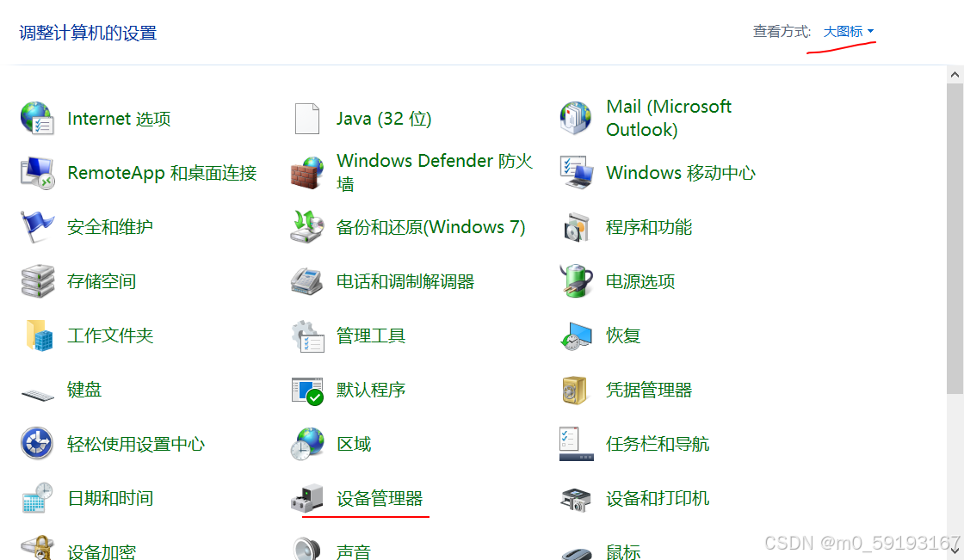964x560 pixels.
Task: Click the 区域 text link
Action: coord(354,444)
